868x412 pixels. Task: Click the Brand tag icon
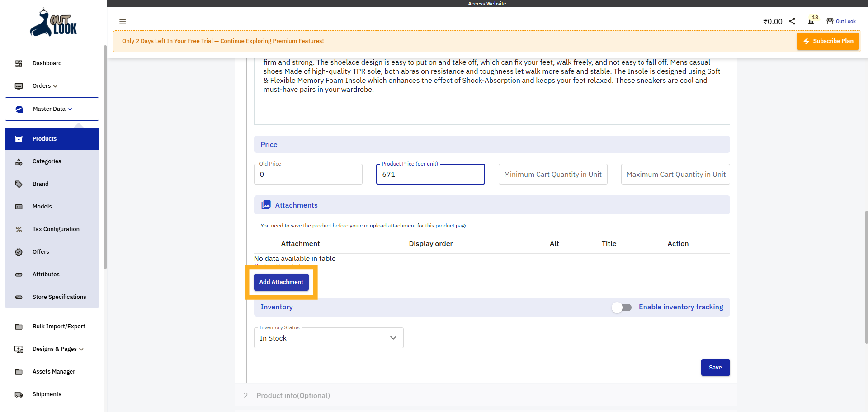click(x=19, y=184)
